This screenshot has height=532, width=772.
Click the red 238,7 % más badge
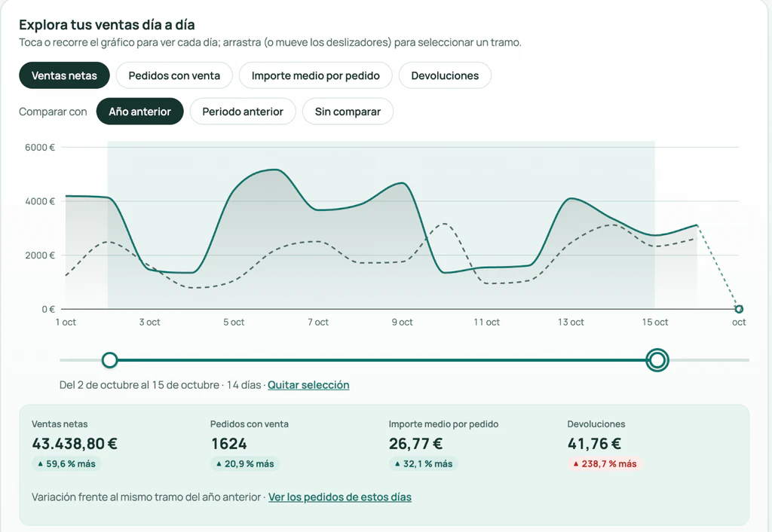[x=605, y=463]
